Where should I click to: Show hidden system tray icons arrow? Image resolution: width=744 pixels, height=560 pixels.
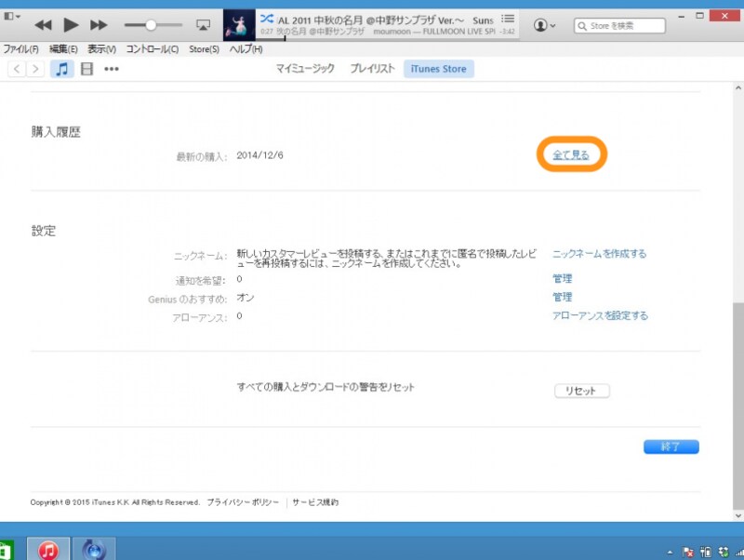coord(670,553)
